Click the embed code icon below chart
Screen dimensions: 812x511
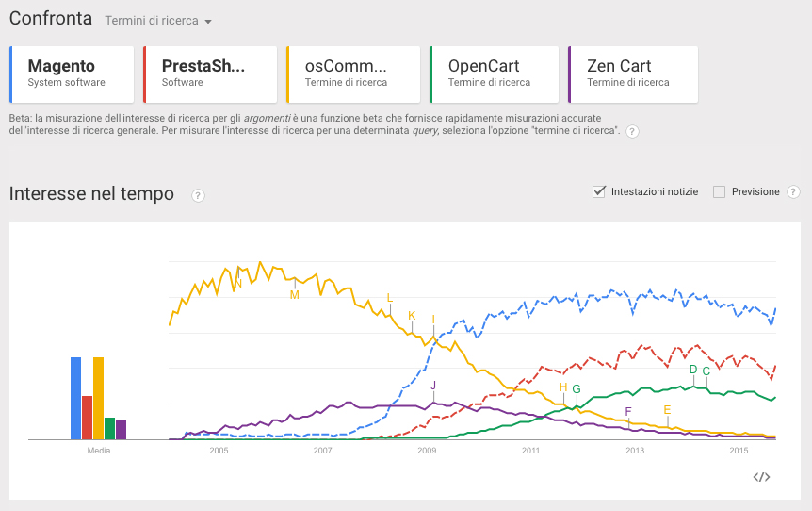click(x=762, y=477)
